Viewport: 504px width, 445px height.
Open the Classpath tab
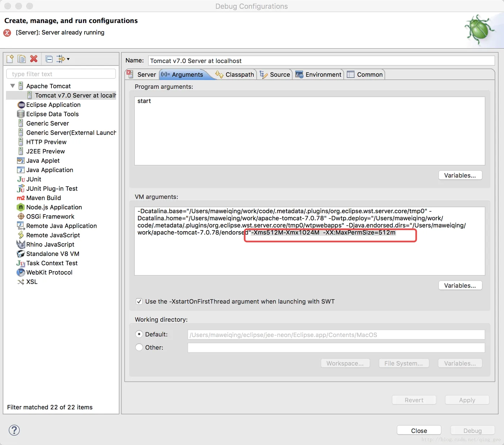235,75
